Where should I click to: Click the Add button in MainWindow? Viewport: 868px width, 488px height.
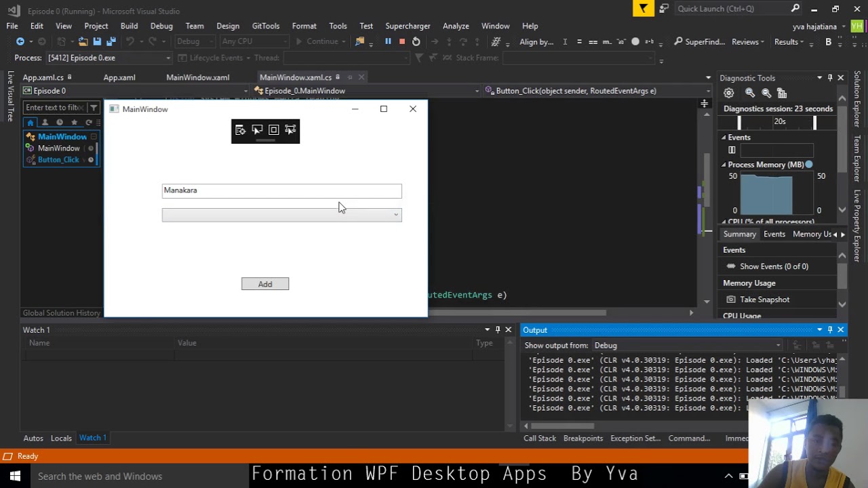[265, 284]
